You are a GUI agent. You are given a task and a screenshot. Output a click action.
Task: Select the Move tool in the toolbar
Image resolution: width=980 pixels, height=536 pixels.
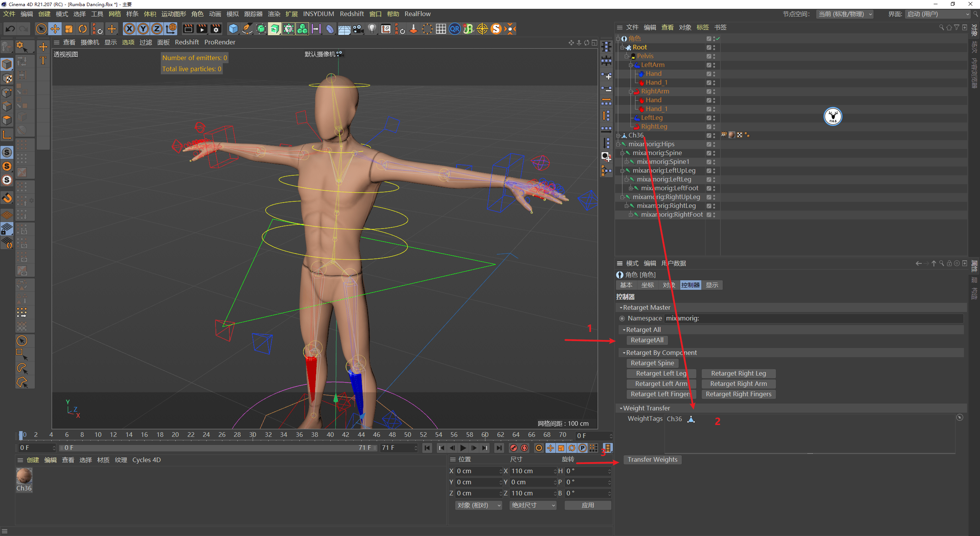click(55, 29)
